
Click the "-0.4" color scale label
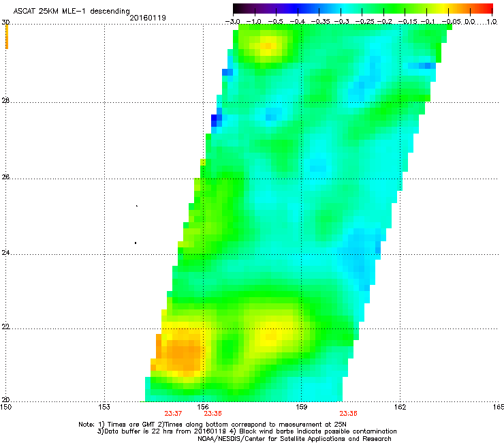pyautogui.click(x=298, y=22)
